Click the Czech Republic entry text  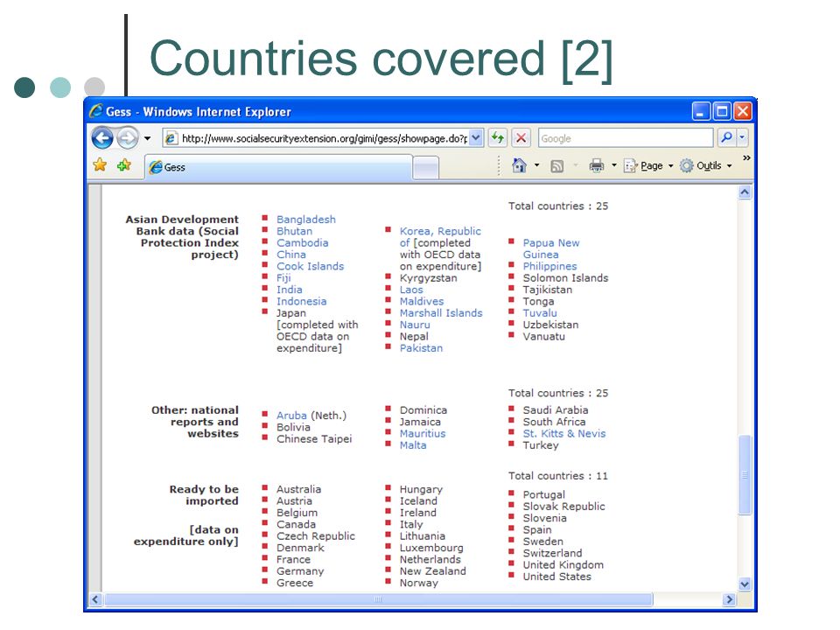pyautogui.click(x=316, y=536)
